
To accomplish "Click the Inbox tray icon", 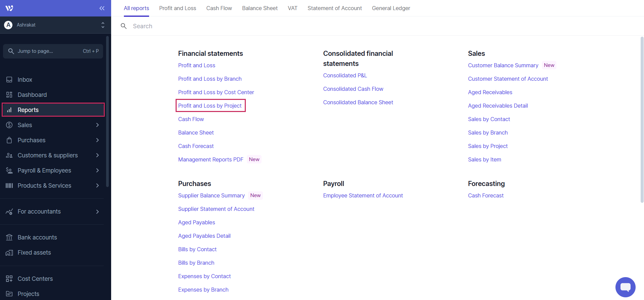I will 9,80.
